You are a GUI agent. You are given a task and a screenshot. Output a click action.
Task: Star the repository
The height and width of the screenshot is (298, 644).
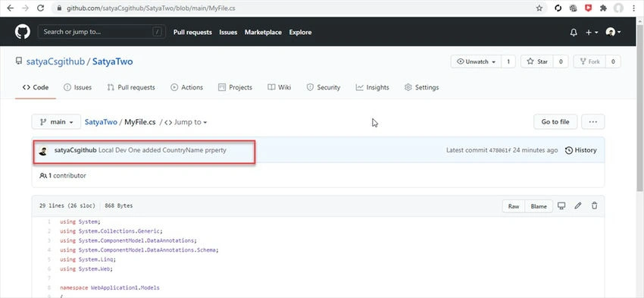[x=538, y=61]
